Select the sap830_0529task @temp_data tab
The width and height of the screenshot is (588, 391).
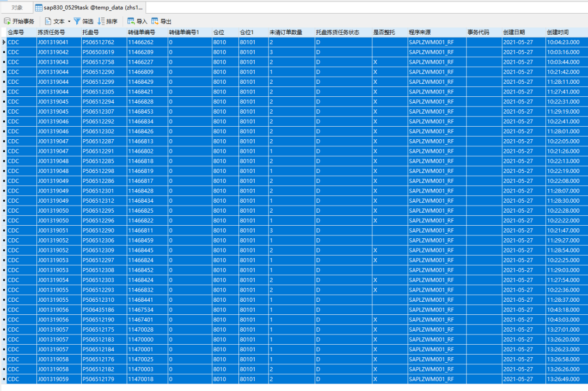89,8
